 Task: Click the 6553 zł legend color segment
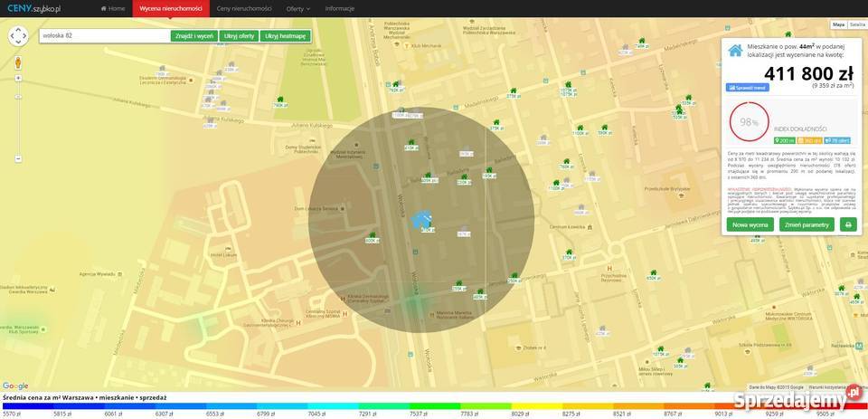pyautogui.click(x=230, y=406)
